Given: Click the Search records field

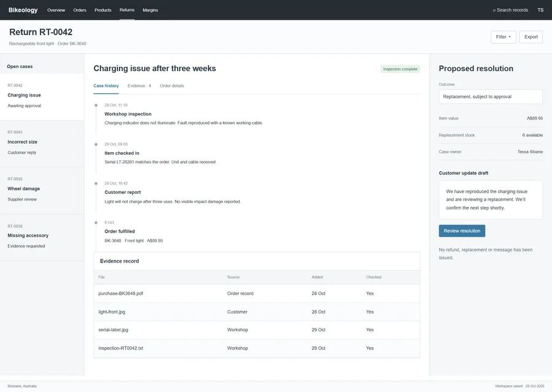Looking at the screenshot, I should pos(510,10).
